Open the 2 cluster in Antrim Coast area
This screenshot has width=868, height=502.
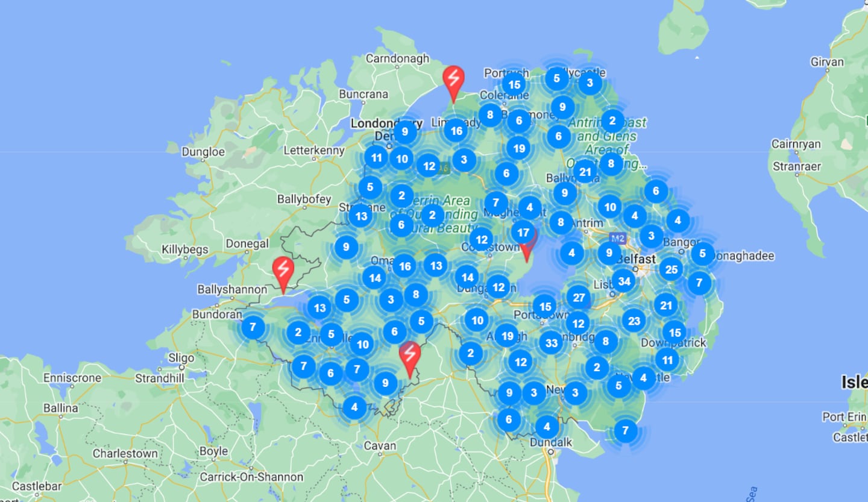[612, 121]
